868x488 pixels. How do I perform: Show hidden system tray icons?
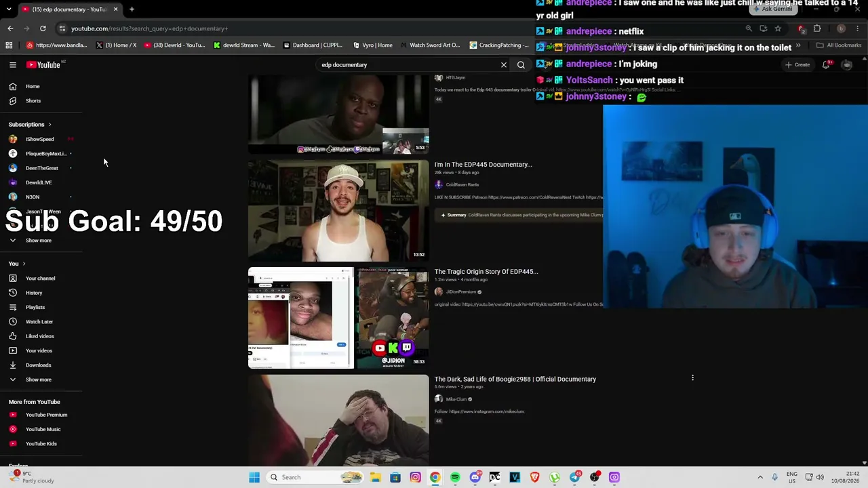coord(760,477)
